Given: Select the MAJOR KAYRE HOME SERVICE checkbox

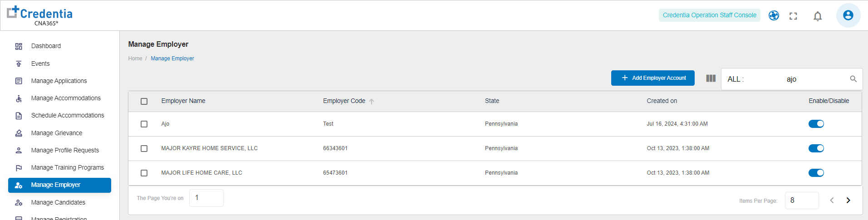Looking at the screenshot, I should click(144, 149).
